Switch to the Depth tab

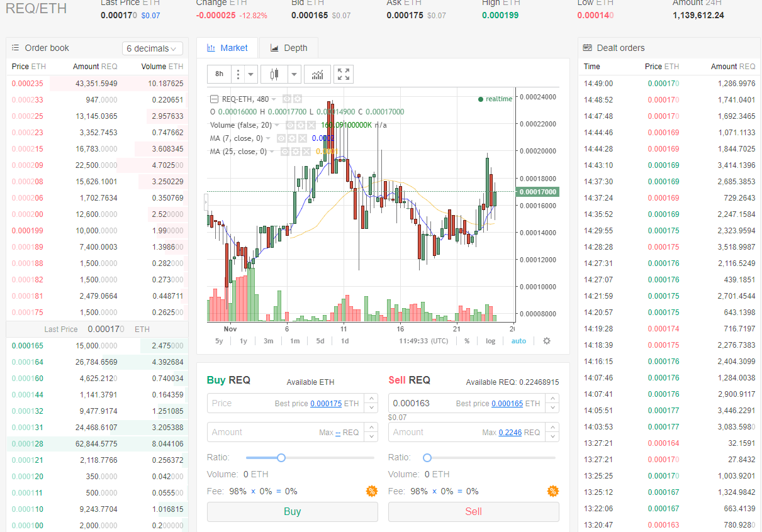[x=289, y=48]
